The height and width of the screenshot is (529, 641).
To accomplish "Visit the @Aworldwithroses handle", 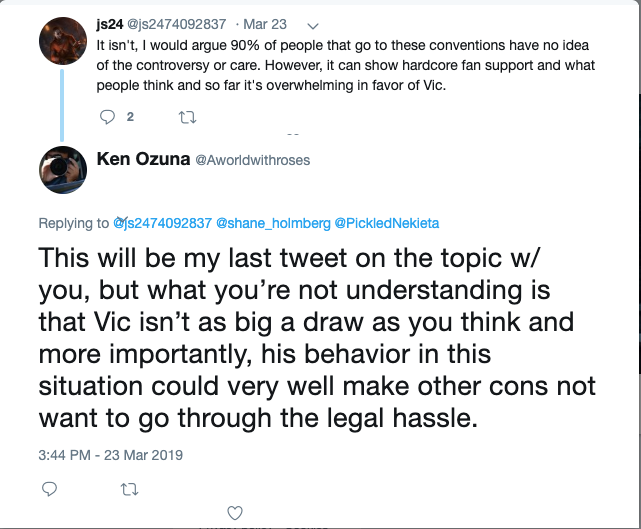I will click(x=253, y=160).
